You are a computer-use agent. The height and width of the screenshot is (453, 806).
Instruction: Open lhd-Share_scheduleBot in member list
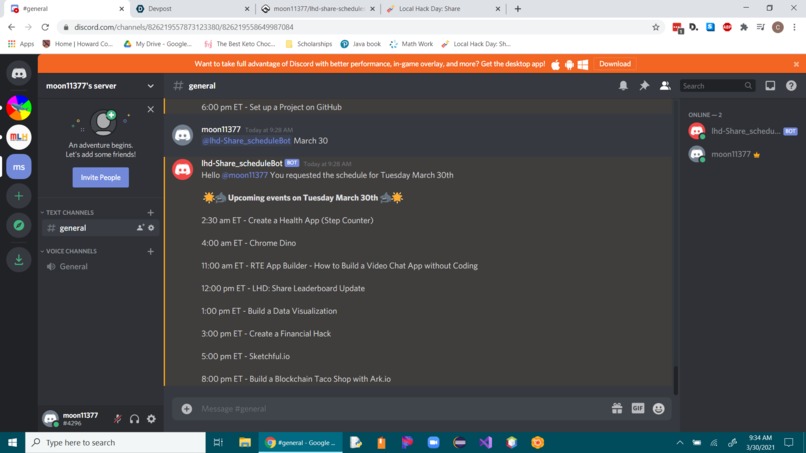[742, 131]
